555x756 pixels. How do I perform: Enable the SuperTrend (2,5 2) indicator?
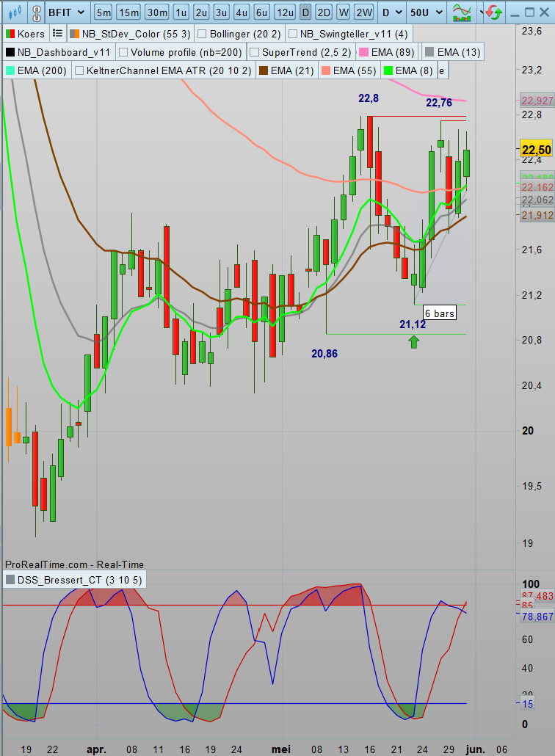click(254, 52)
